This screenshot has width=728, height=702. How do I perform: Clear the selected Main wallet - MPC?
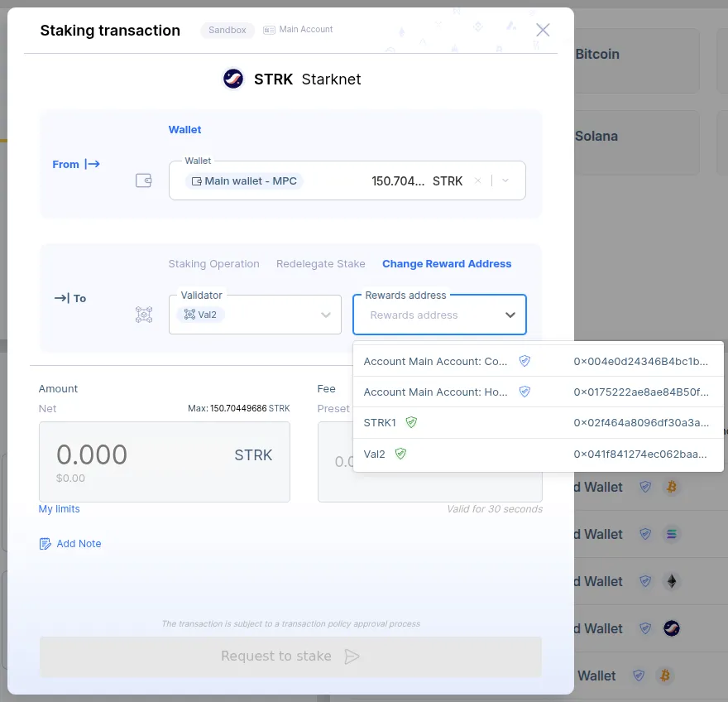(478, 180)
